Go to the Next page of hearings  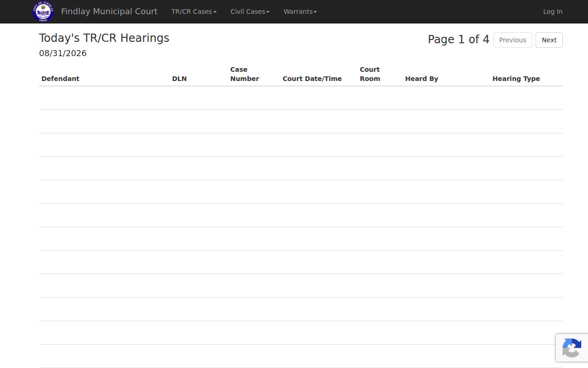[x=549, y=40]
